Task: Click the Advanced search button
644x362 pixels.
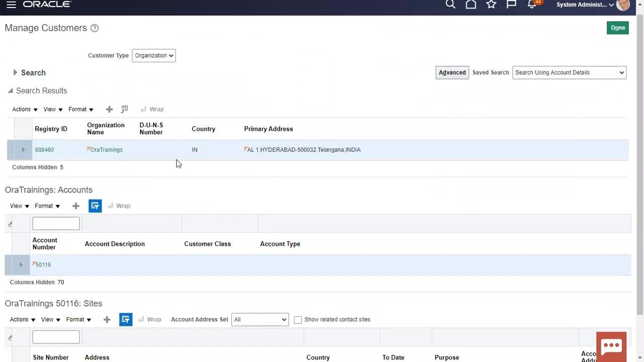Action: tap(452, 72)
